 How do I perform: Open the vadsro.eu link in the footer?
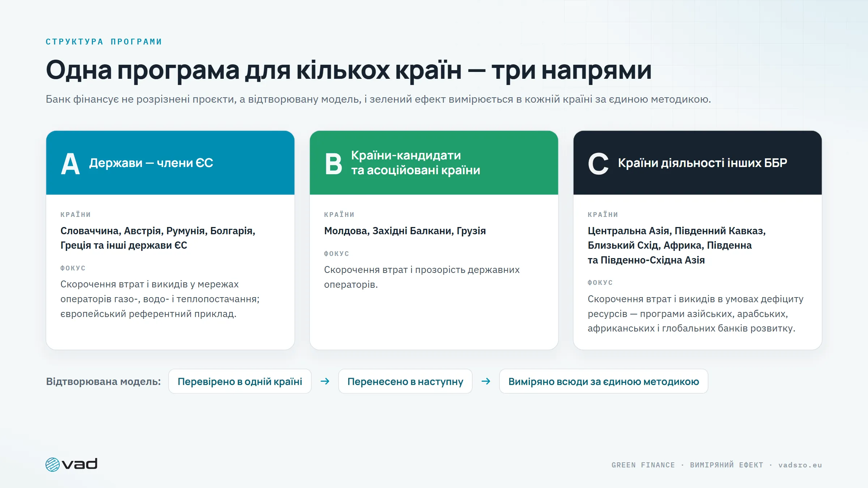point(800,465)
